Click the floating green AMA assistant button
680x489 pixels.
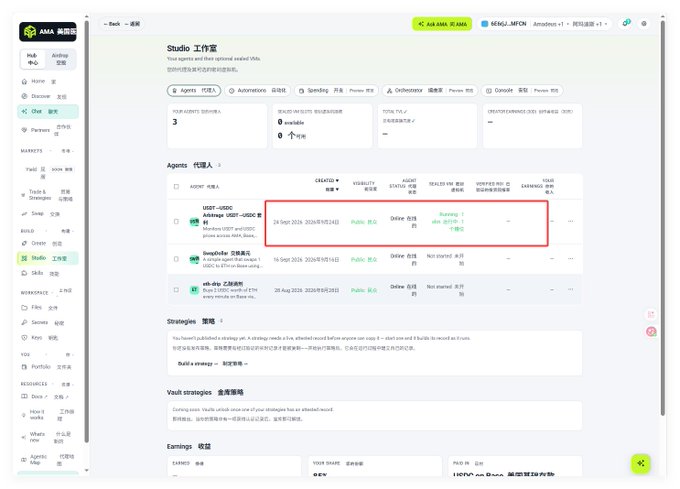coord(641,463)
